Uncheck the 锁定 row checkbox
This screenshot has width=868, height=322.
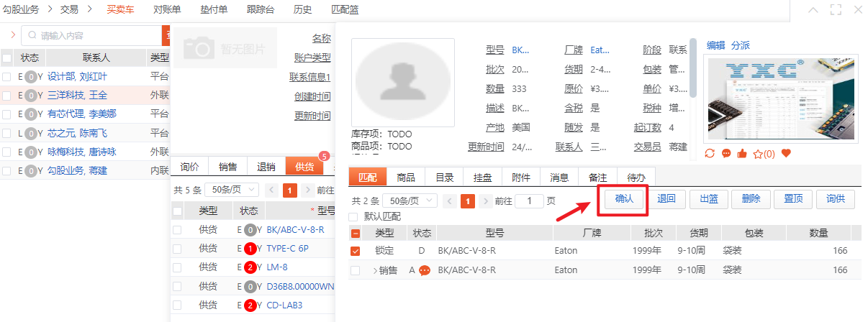[x=355, y=252]
